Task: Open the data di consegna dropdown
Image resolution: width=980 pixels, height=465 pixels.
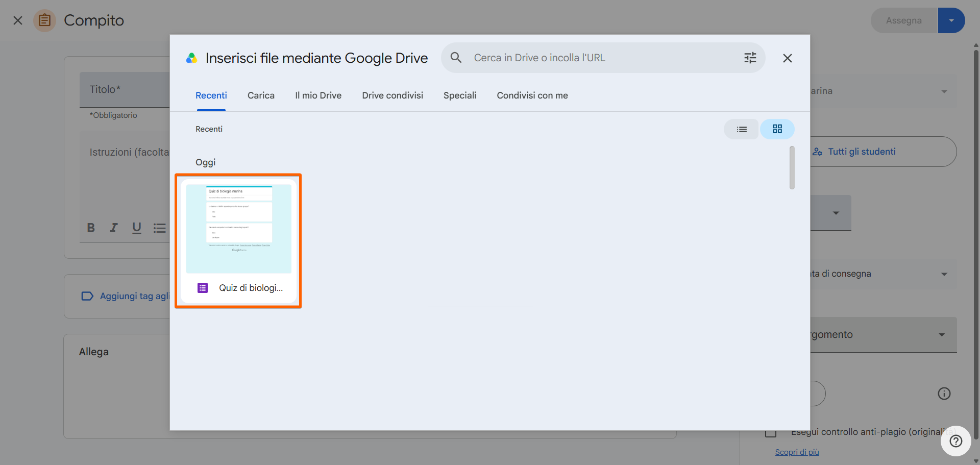Action: pyautogui.click(x=884, y=274)
